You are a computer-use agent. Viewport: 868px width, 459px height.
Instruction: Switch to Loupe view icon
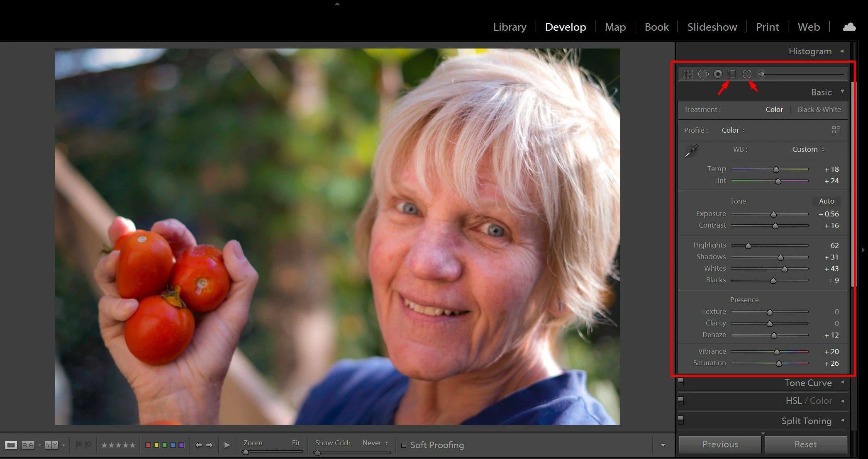11,445
